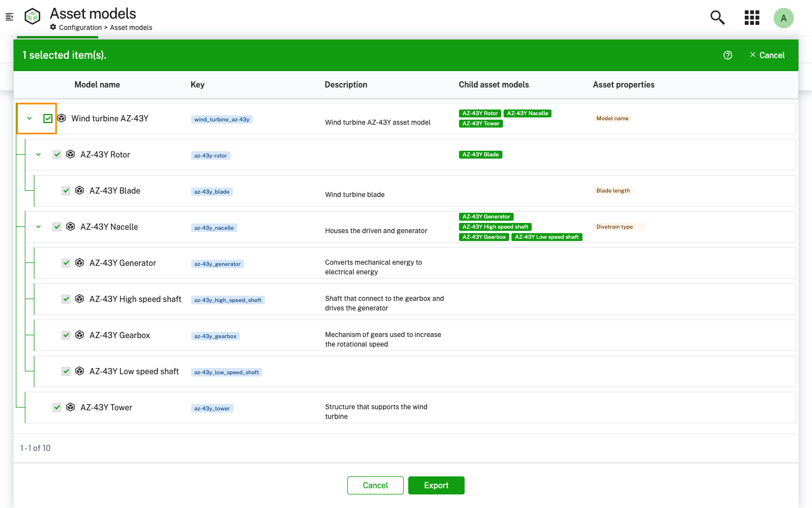The height and width of the screenshot is (508, 812).
Task: Open the az-43y_rotor key badge
Action: (x=210, y=155)
